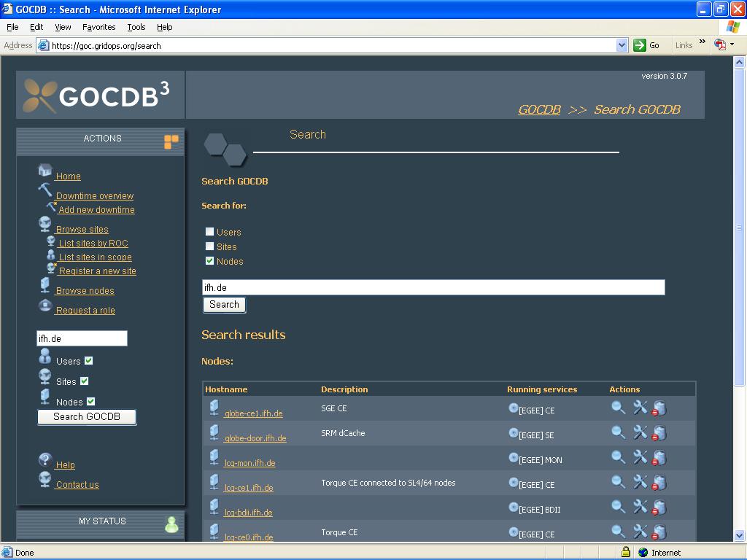Click the magnifier icon for lcg-ce1.ifh.de
Screen dimensions: 747x560
619,482
